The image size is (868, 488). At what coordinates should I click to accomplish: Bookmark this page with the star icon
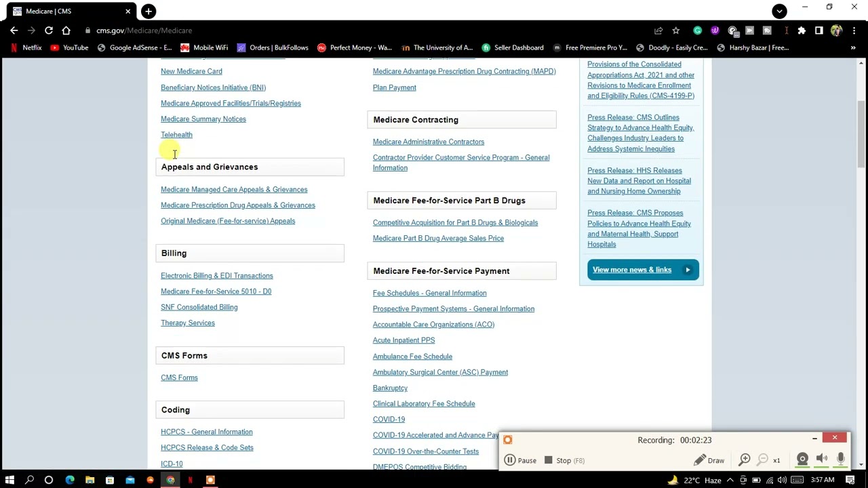pyautogui.click(x=675, y=30)
